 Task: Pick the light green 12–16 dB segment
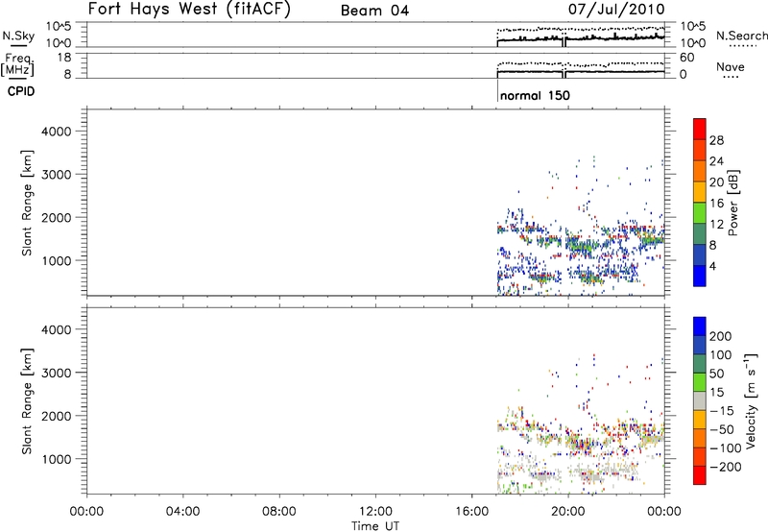click(x=700, y=213)
